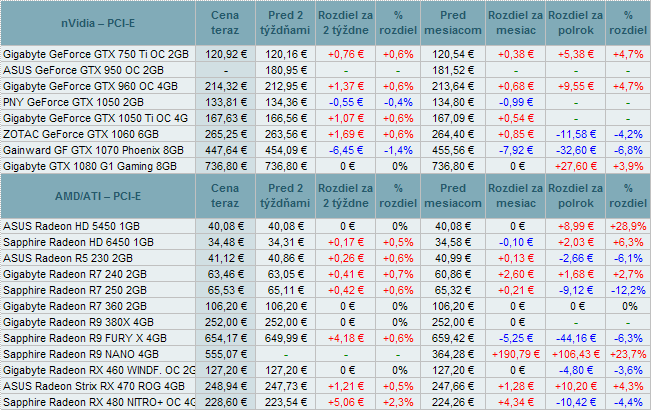Click the two-weeks-ago price 223,54 €
The height and width of the screenshot is (410, 651).
286,402
